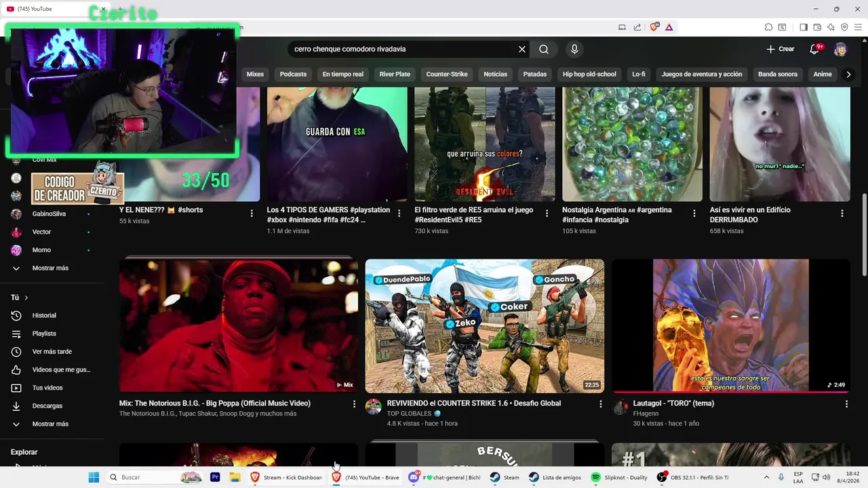Click the Crear button
The height and width of the screenshot is (488, 868).
pyautogui.click(x=781, y=49)
